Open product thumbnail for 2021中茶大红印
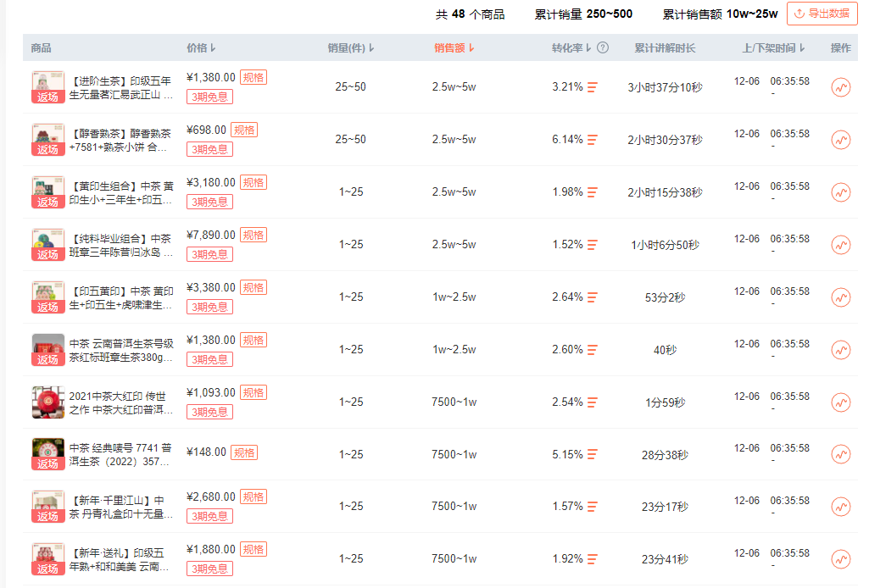Screen dimensions: 869x588 [48, 402]
